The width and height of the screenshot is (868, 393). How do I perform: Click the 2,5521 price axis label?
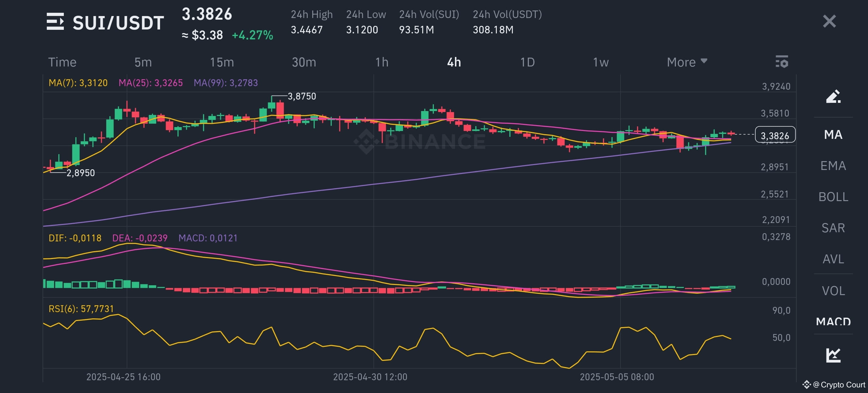[775, 194]
